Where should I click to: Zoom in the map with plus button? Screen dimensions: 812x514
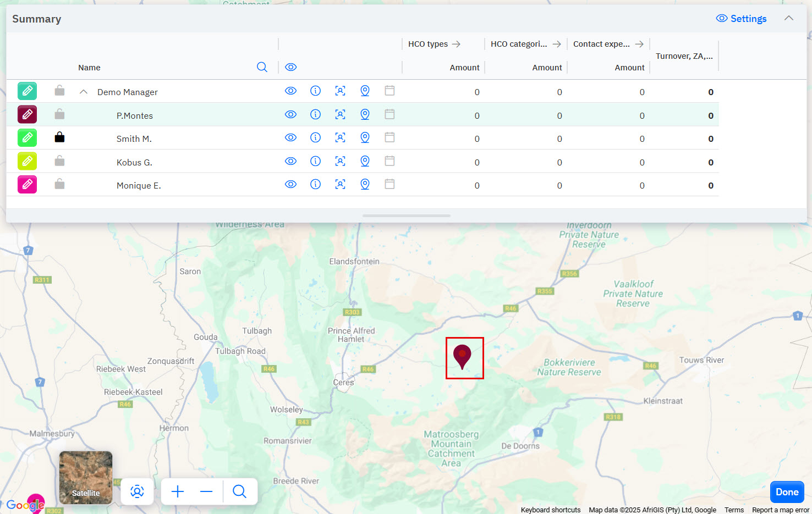click(x=178, y=491)
